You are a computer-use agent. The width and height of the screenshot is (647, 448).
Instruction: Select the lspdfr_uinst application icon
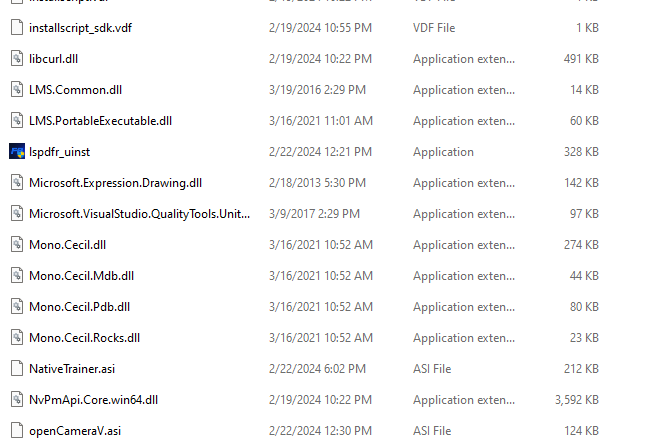(17, 151)
